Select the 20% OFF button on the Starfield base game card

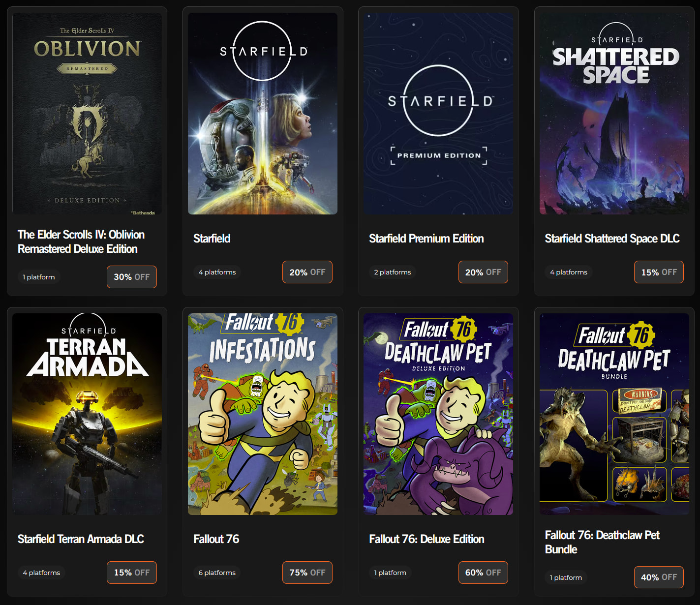click(x=307, y=272)
